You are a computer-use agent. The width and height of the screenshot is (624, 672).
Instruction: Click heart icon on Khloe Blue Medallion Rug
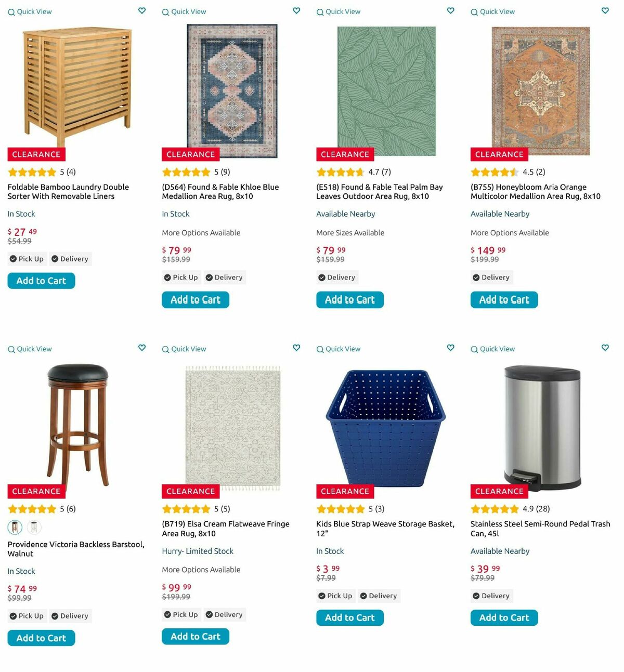coord(296,10)
